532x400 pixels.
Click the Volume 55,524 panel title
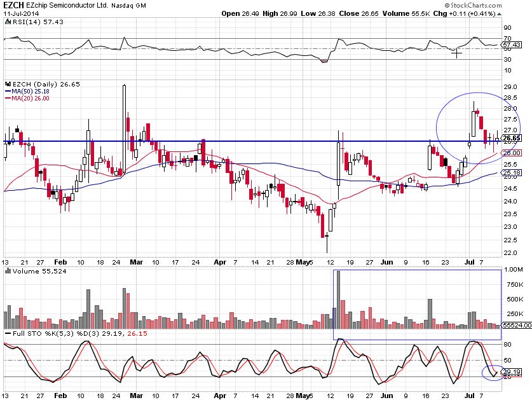pyautogui.click(x=39, y=271)
